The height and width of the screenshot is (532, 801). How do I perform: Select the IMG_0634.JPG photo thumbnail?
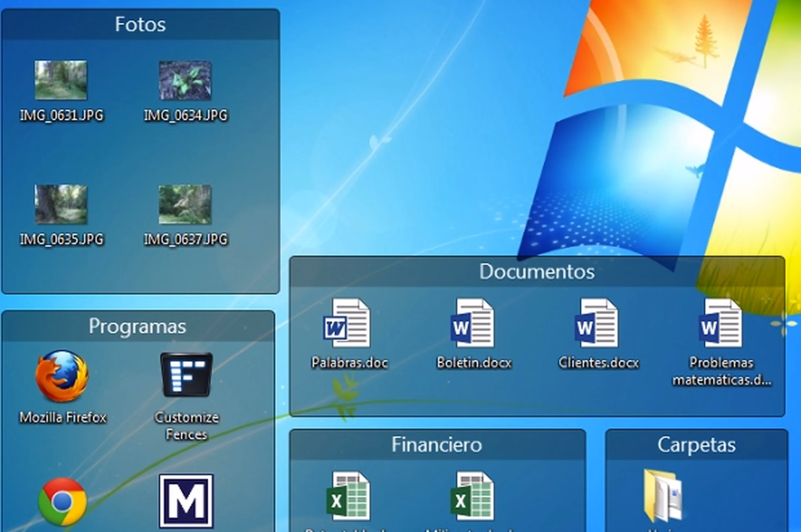185,80
